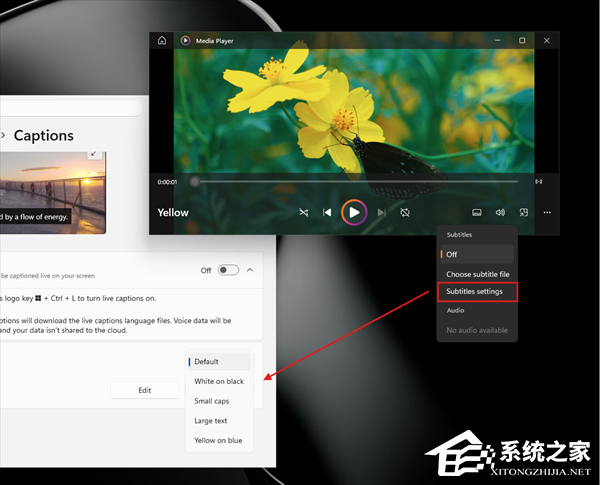This screenshot has width=600, height=485.
Task: Click the Yellow video title
Action: point(173,212)
